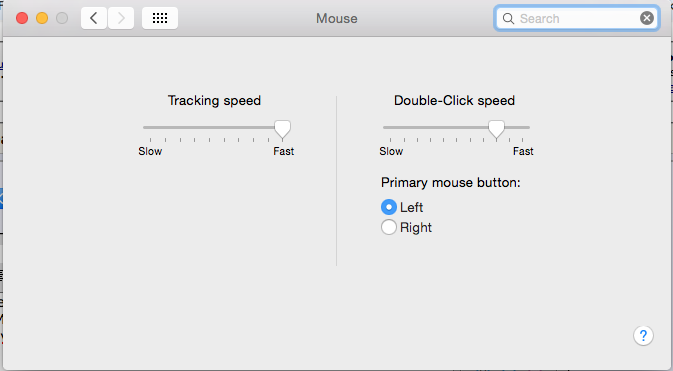Image resolution: width=673 pixels, height=371 pixels.
Task: Open the help question mark button
Action: pyautogui.click(x=643, y=335)
